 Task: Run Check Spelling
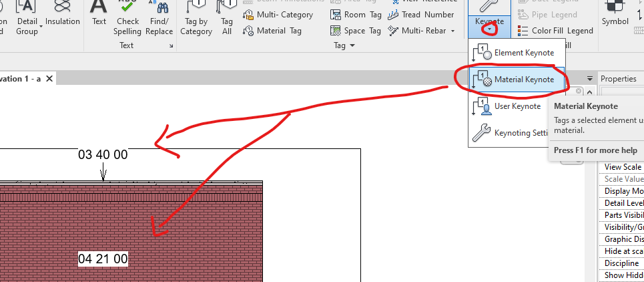127,17
